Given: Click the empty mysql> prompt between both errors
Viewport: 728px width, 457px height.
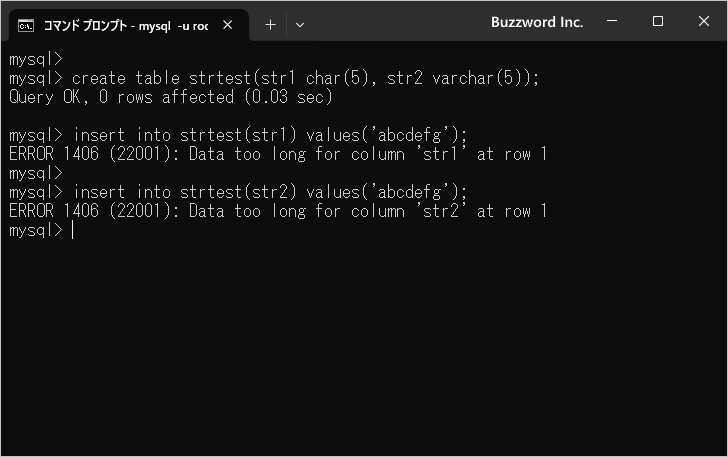Looking at the screenshot, I should 36,173.
